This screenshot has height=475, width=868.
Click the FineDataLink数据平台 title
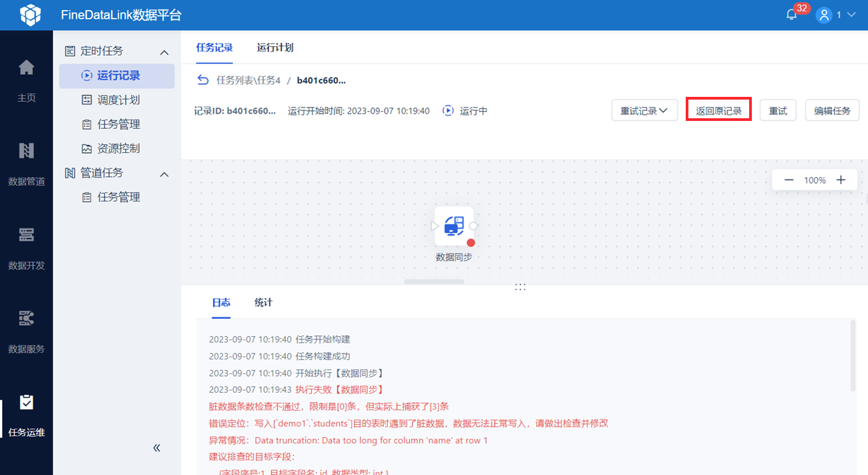tap(121, 15)
